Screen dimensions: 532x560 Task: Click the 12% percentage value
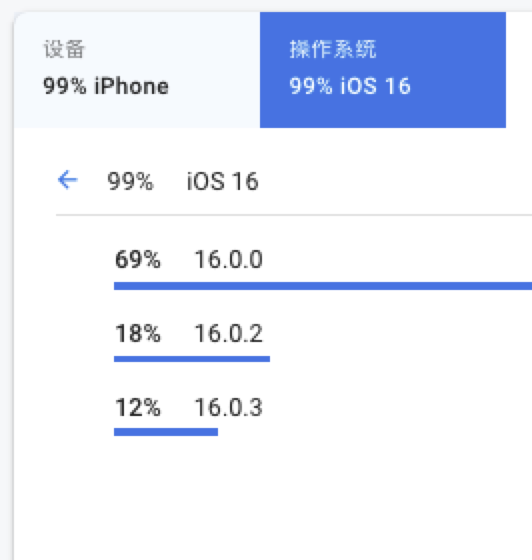[x=138, y=407]
